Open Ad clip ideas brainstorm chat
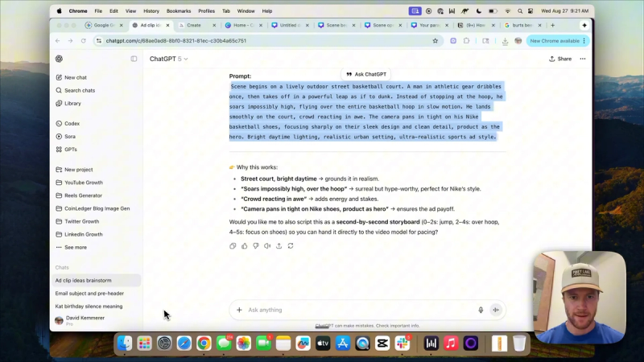Viewport: 644px width, 362px height. [x=97, y=280]
